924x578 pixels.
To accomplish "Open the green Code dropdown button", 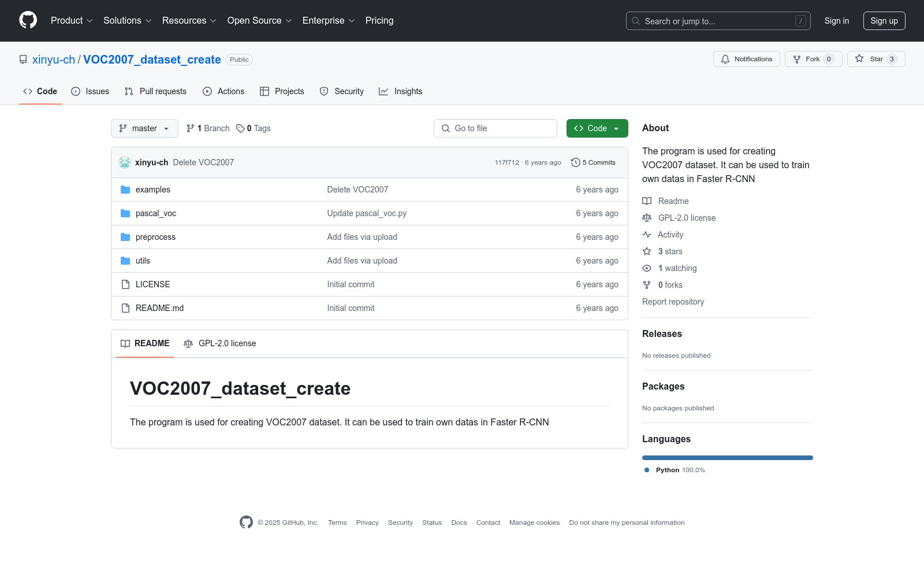I will 597,128.
